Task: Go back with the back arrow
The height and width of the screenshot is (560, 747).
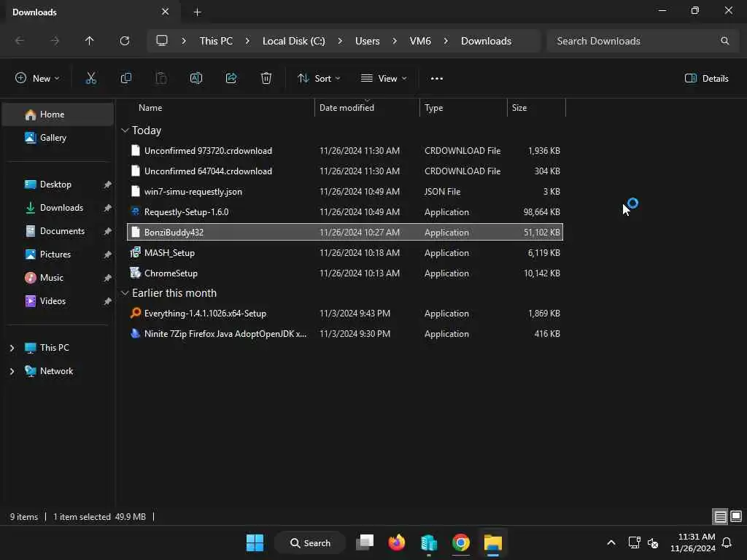Action: pos(20,41)
